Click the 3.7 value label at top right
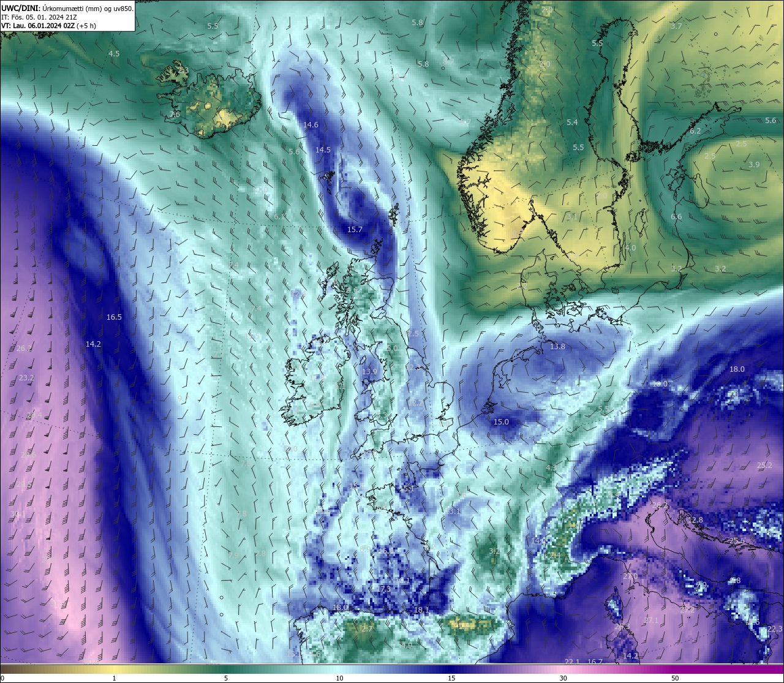The height and width of the screenshot is (683, 784). pyautogui.click(x=676, y=26)
